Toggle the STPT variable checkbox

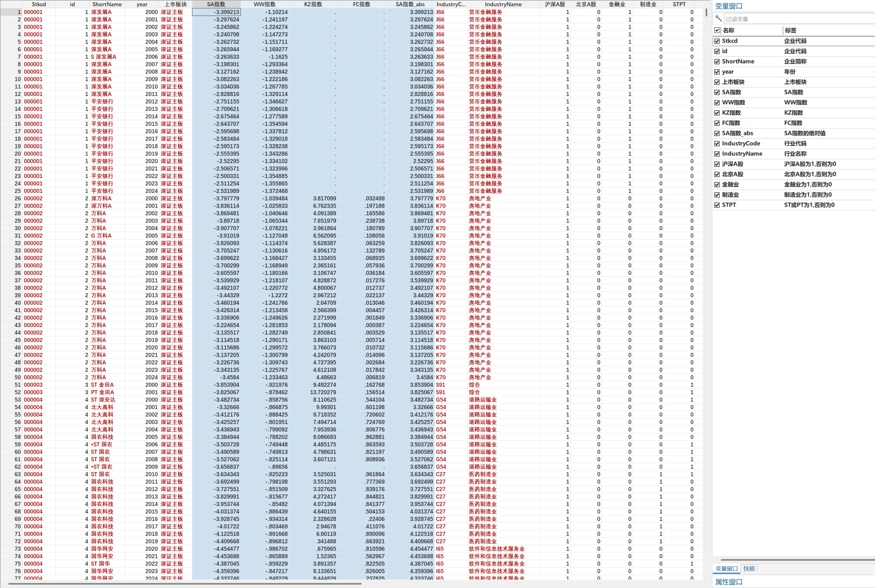click(717, 205)
